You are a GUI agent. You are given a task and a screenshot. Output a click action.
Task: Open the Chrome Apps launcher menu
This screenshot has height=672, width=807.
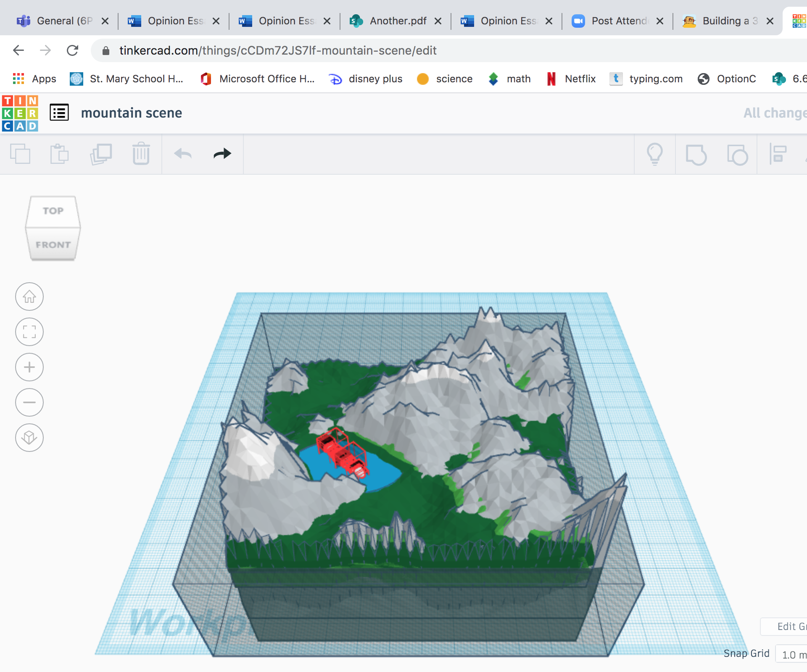18,79
